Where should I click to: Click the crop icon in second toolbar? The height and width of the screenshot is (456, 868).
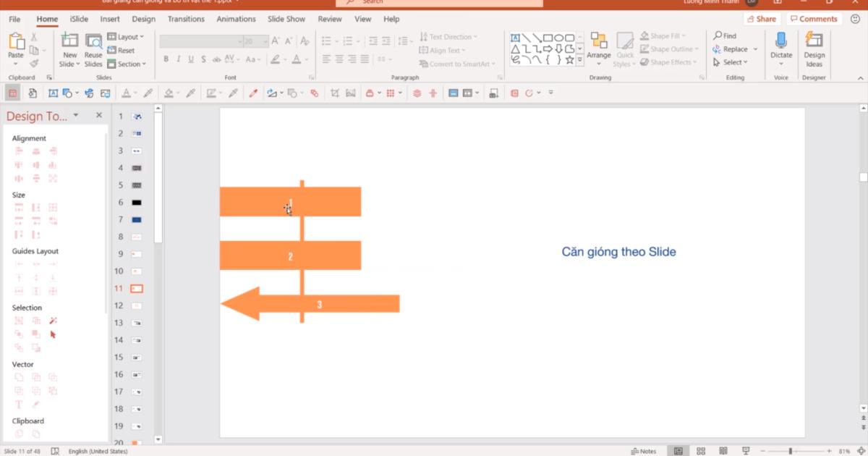(x=334, y=93)
